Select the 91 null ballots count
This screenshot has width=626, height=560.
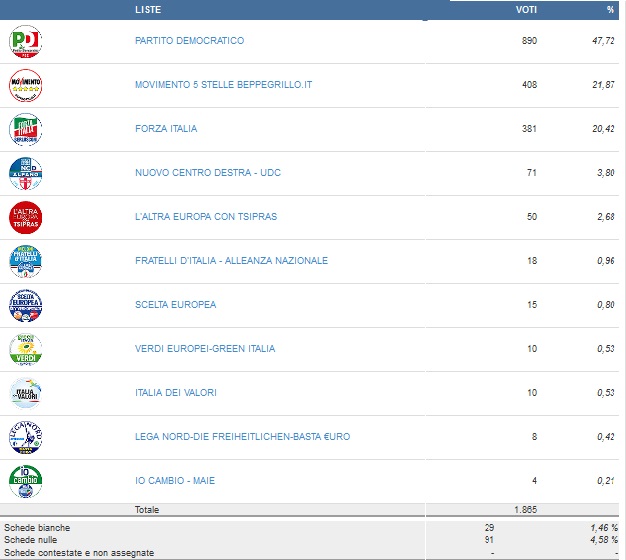coord(489,540)
